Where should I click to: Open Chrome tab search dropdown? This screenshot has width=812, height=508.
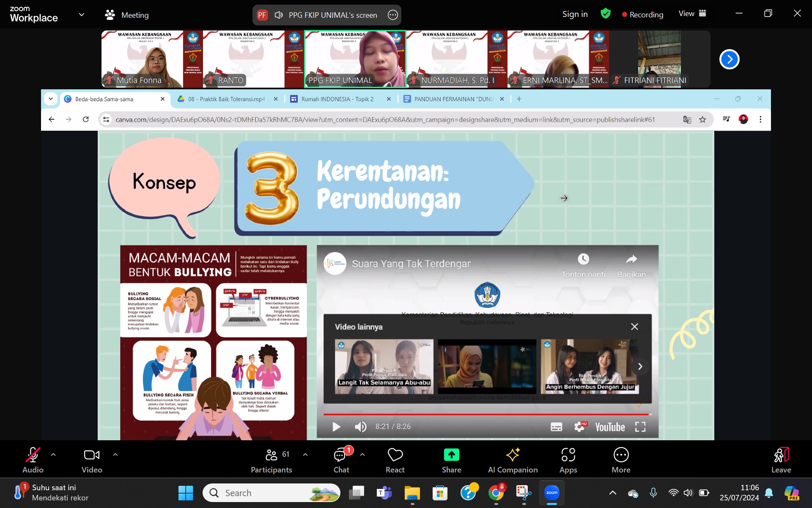pyautogui.click(x=51, y=99)
